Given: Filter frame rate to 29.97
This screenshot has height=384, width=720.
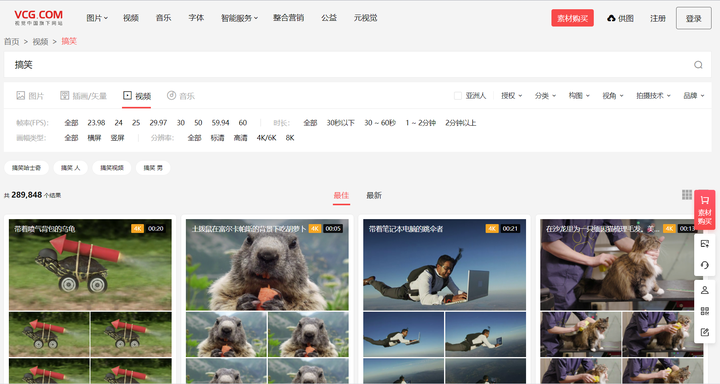Looking at the screenshot, I should click(x=158, y=123).
